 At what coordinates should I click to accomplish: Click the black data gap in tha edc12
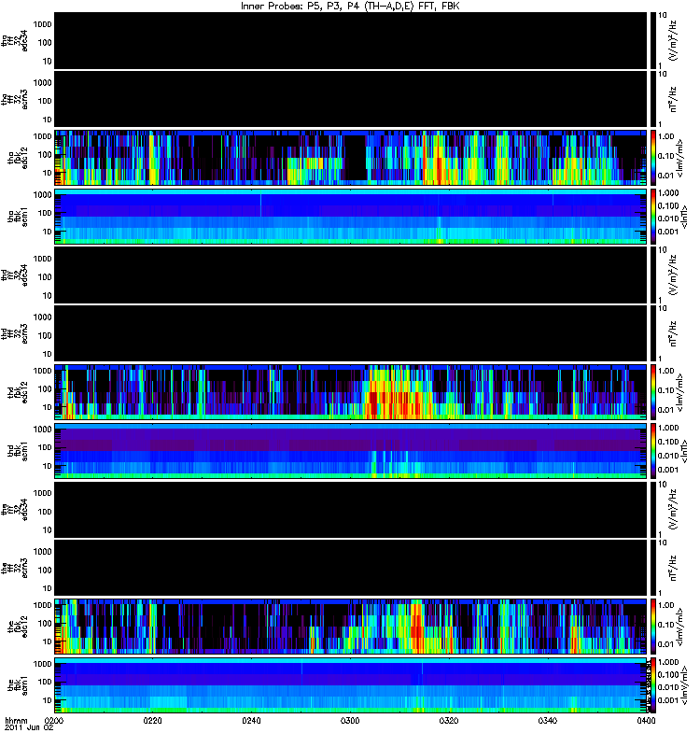pos(355,158)
